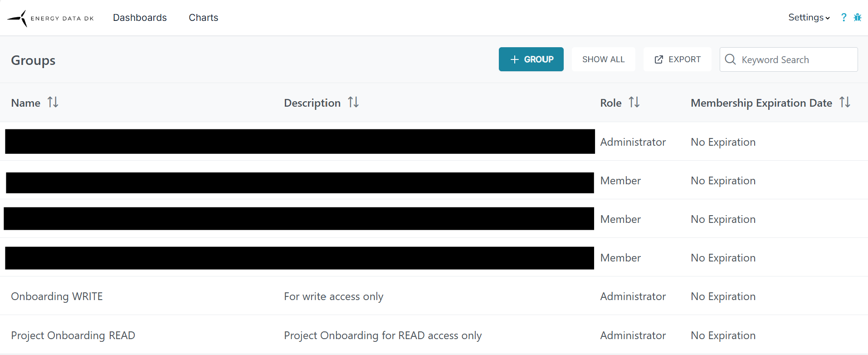The image size is (868, 355).
Task: Export the groups list
Action: pos(677,59)
